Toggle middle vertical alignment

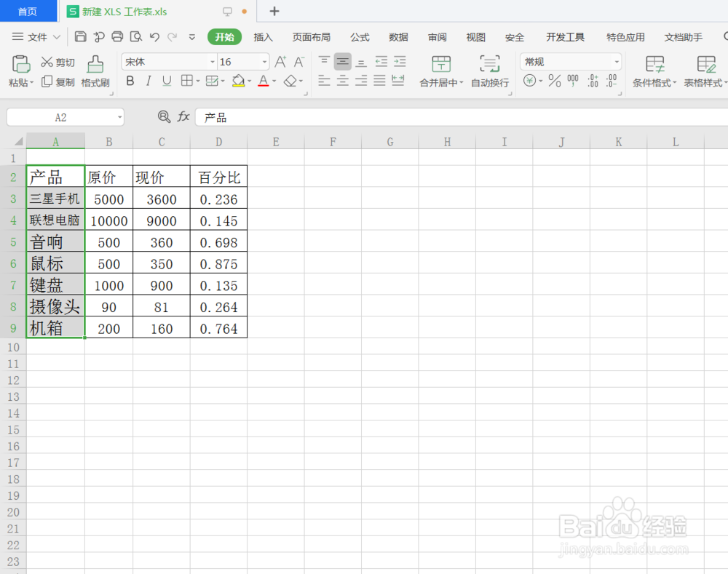pos(343,61)
